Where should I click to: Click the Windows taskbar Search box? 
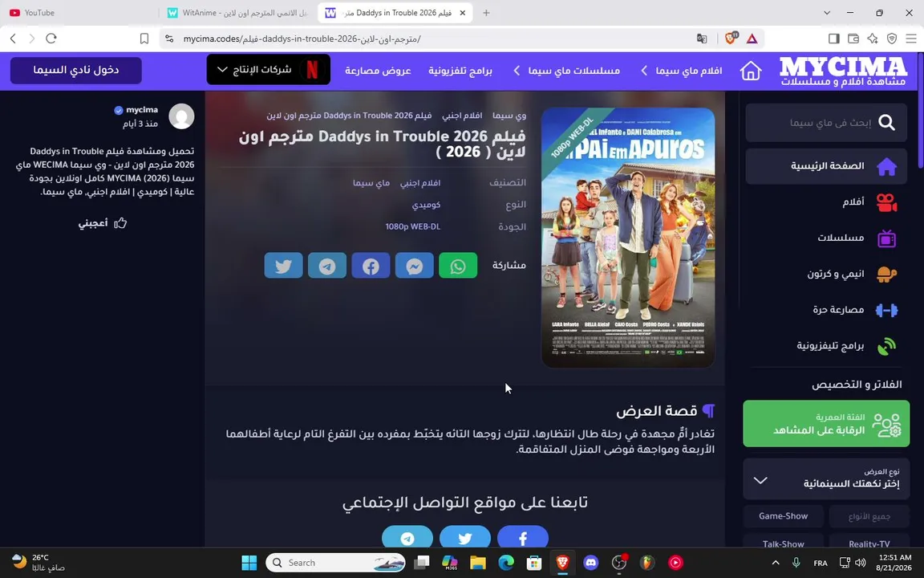coord(335,563)
